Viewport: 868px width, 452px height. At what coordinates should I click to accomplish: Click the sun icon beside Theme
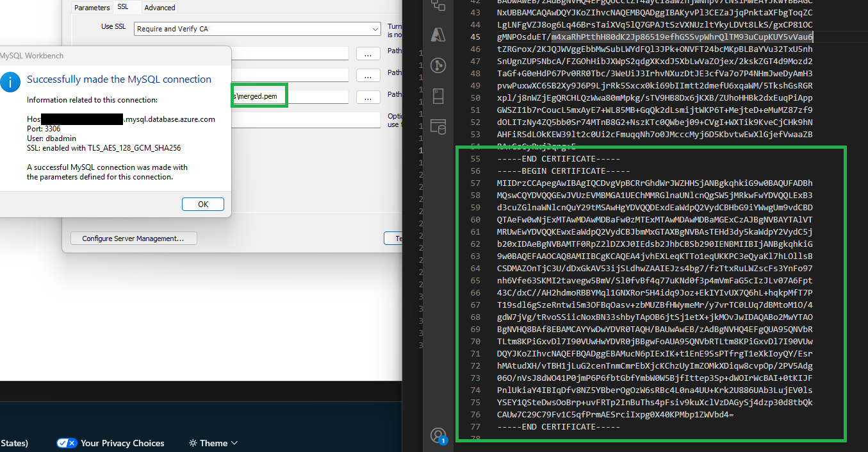coord(193,443)
